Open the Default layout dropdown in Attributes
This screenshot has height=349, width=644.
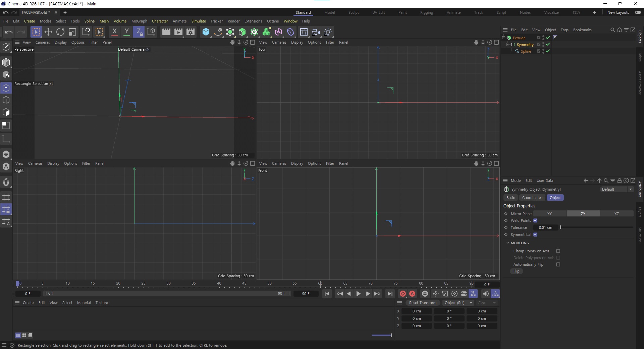tap(616, 189)
